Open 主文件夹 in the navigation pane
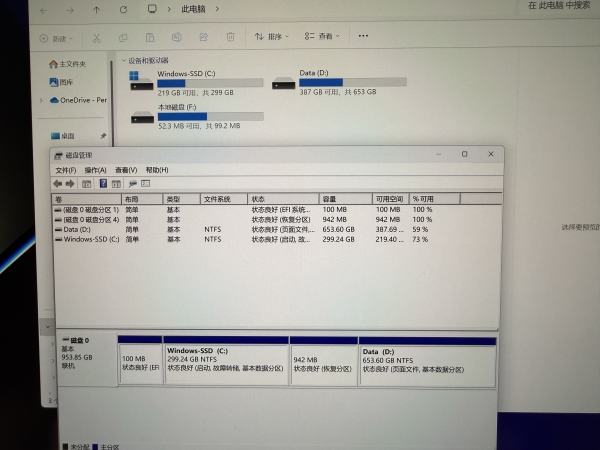This screenshot has width=600, height=450. [67, 64]
